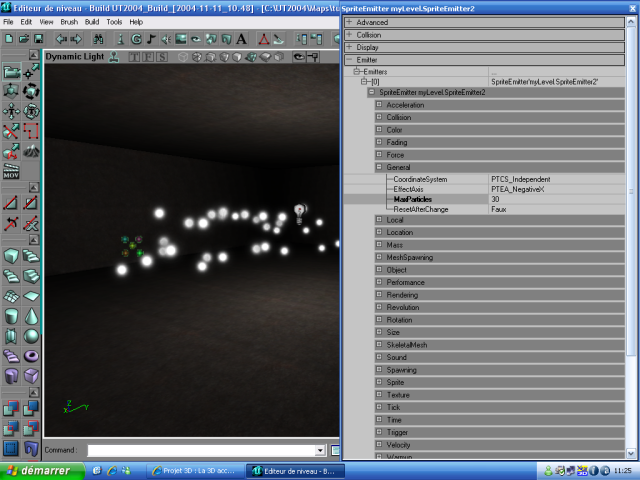This screenshot has height=480, width=640.
Task: Click the Save icon in toolbar
Action: (x=38, y=39)
